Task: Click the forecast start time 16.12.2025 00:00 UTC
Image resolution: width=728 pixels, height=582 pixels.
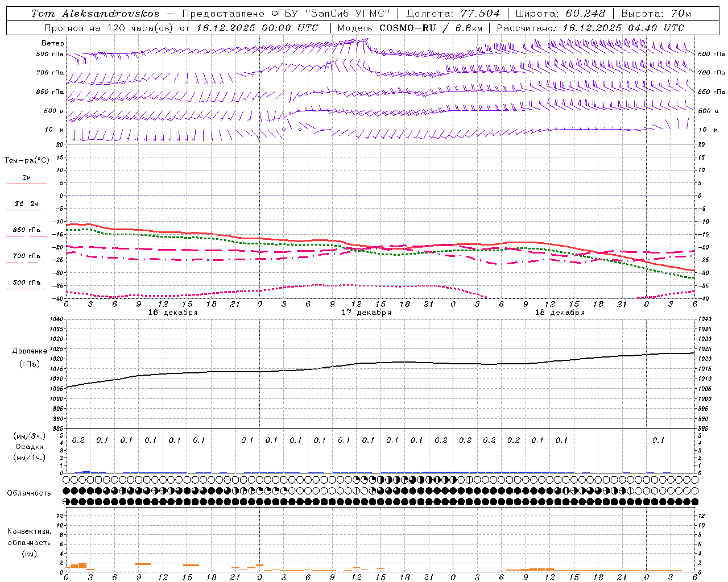Action: 257,28
